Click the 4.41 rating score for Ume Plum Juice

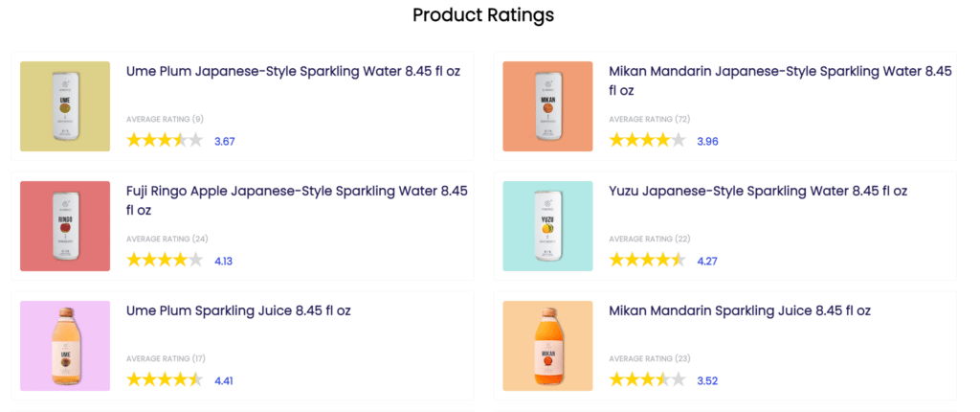click(224, 381)
